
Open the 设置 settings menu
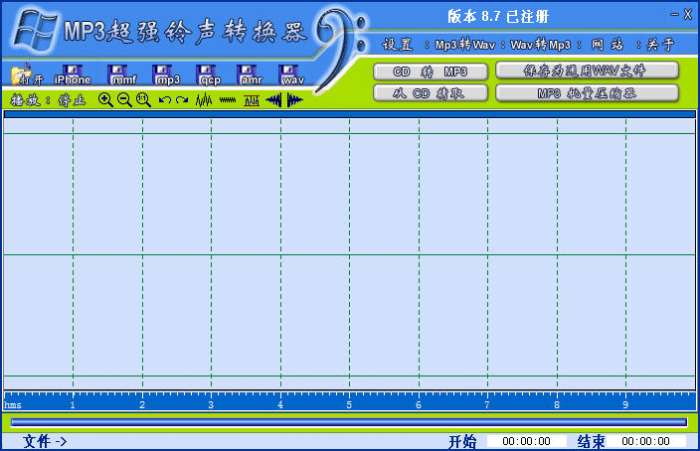[x=397, y=44]
